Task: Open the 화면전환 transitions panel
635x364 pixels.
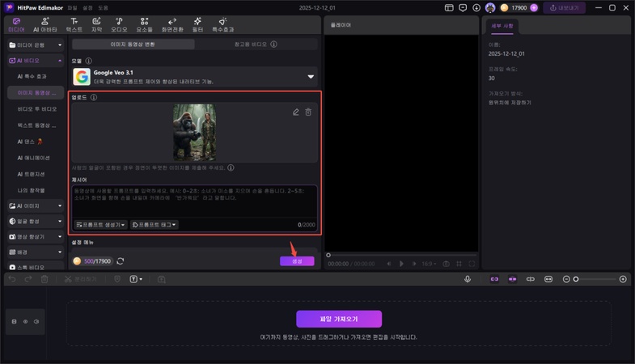Action: [x=171, y=24]
